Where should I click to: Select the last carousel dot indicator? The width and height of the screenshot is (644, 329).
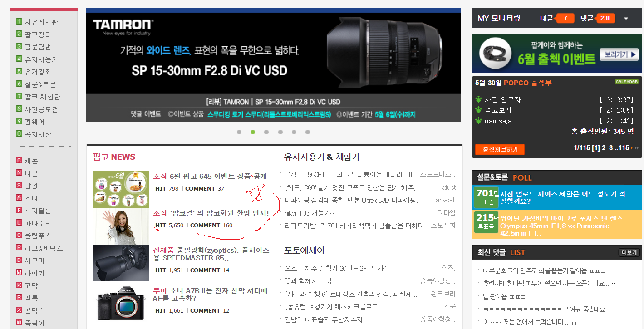[308, 132]
